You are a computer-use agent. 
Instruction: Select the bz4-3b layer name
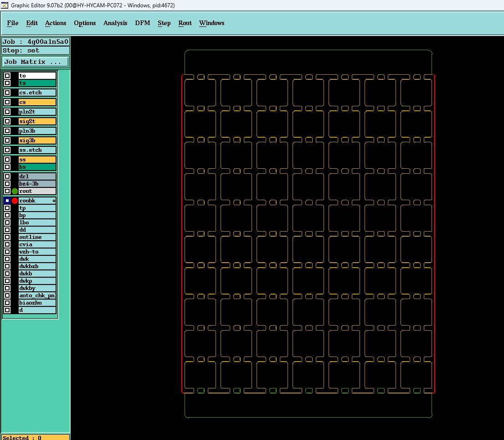tap(37, 184)
